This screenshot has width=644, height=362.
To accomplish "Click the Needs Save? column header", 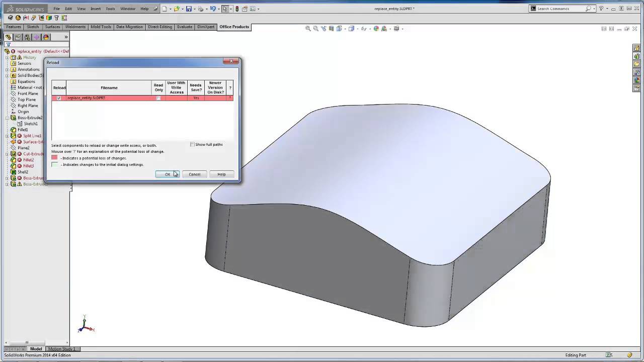I will (196, 88).
